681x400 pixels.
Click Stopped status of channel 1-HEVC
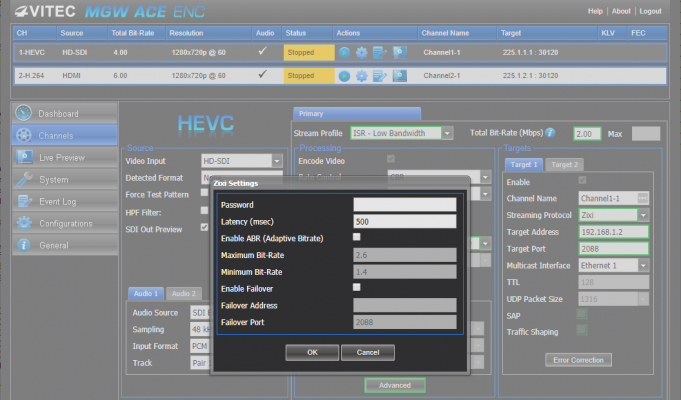[308, 53]
